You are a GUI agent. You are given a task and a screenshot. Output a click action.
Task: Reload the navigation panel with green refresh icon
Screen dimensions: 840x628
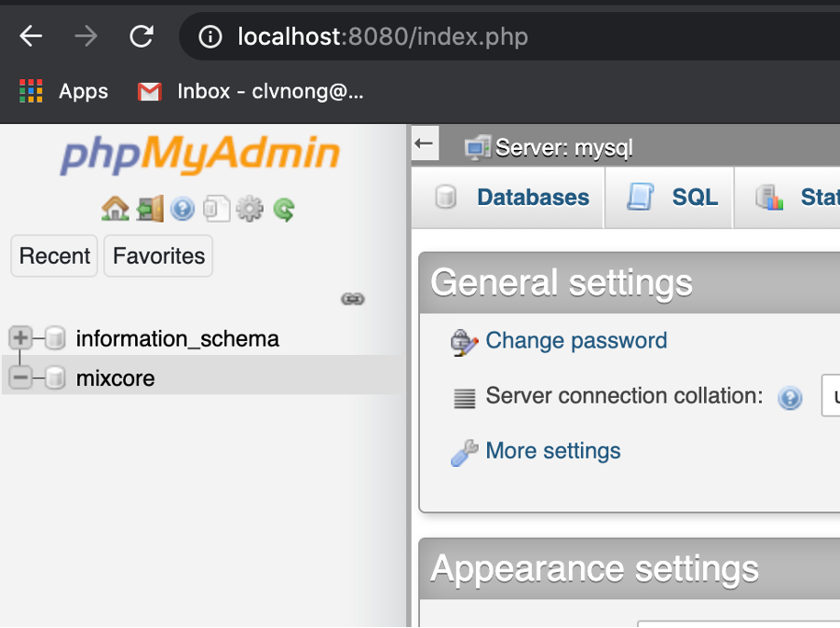tap(282, 210)
